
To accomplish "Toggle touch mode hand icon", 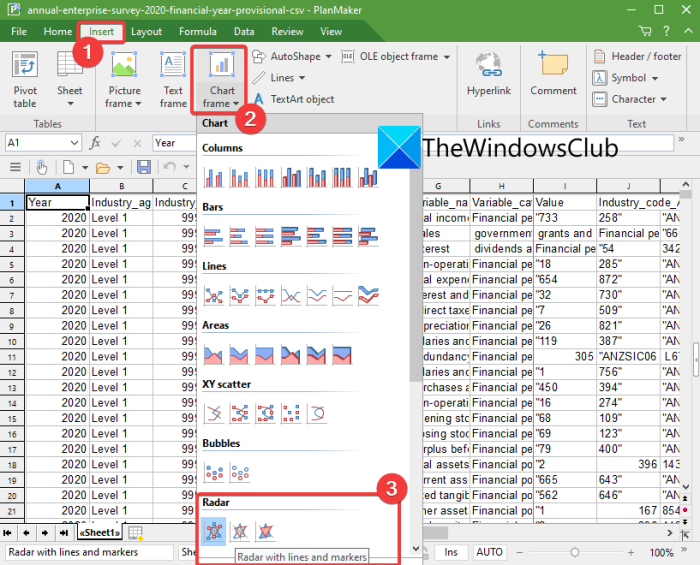I will (42, 167).
